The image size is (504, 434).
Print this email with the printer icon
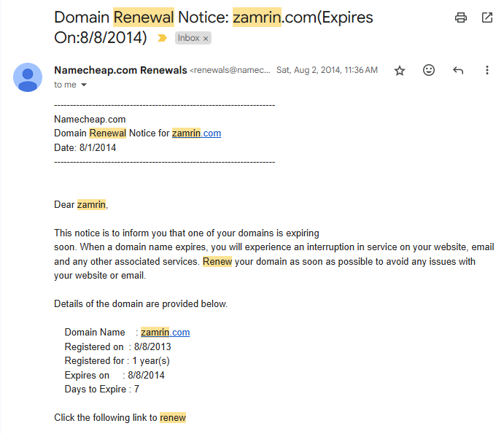click(461, 18)
